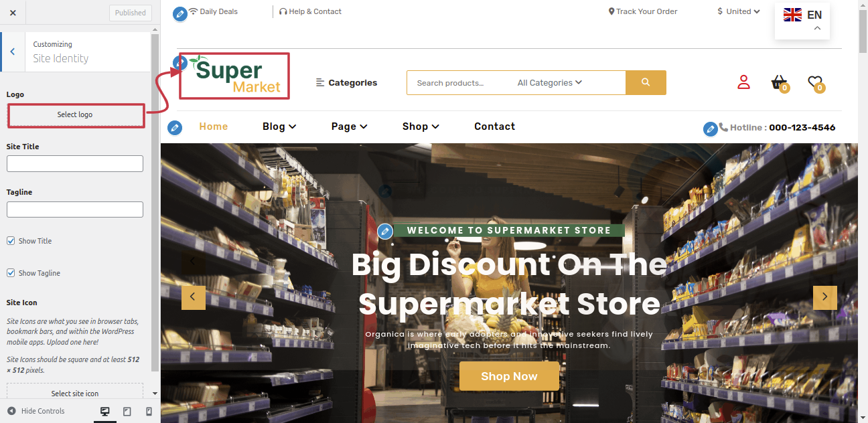Viewport: 868px width, 423px height.
Task: Open the Shop menu
Action: point(421,126)
